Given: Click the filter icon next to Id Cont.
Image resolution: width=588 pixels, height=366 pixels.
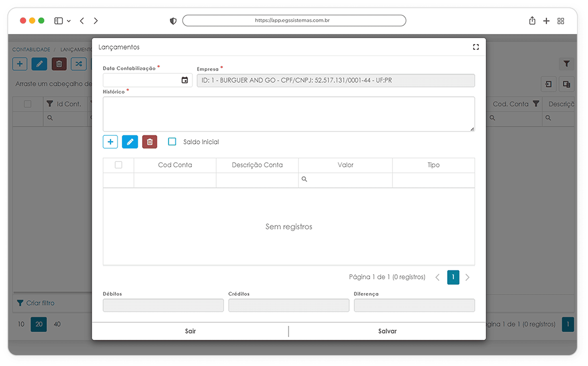Looking at the screenshot, I should [x=50, y=104].
